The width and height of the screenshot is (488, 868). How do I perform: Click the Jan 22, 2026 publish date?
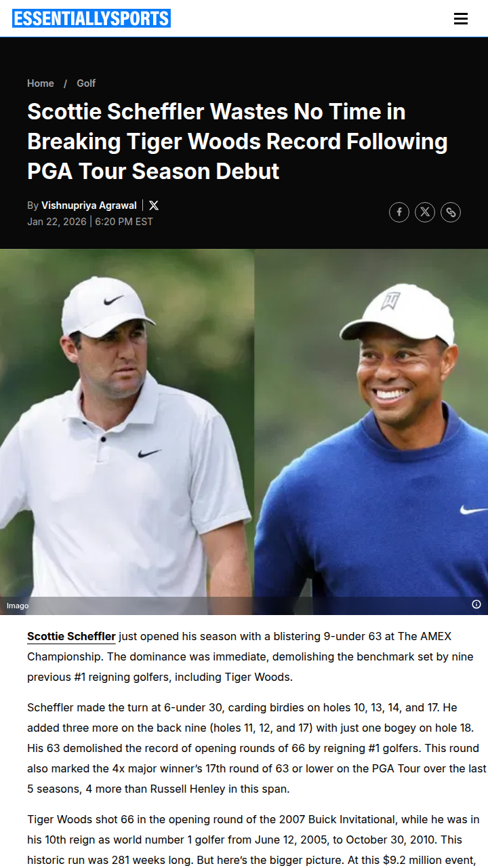coord(57,222)
